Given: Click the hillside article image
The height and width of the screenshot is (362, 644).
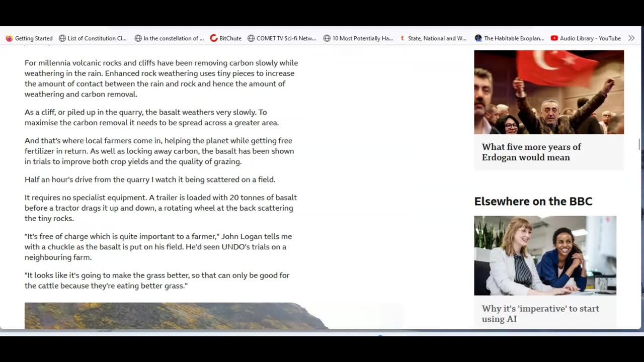Looking at the screenshot, I should (176, 316).
